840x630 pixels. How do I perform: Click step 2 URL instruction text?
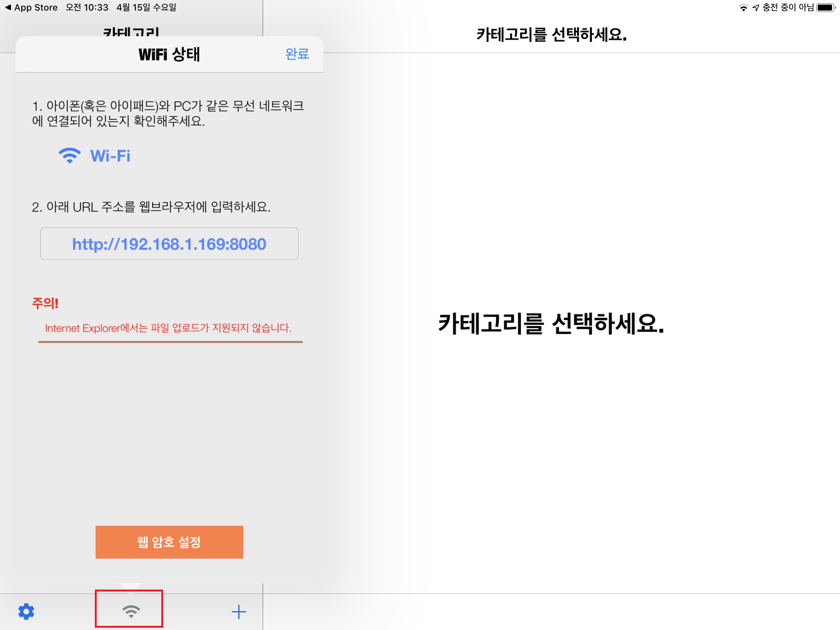coord(151,207)
